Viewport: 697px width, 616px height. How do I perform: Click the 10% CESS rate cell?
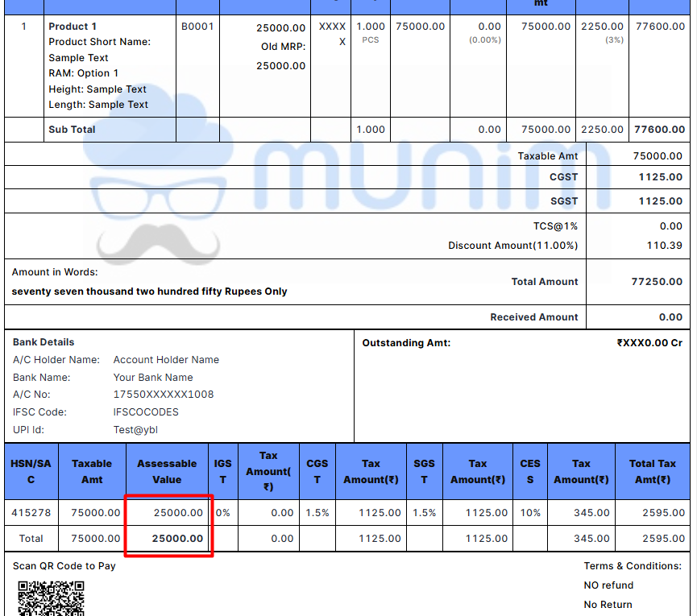pyautogui.click(x=530, y=512)
